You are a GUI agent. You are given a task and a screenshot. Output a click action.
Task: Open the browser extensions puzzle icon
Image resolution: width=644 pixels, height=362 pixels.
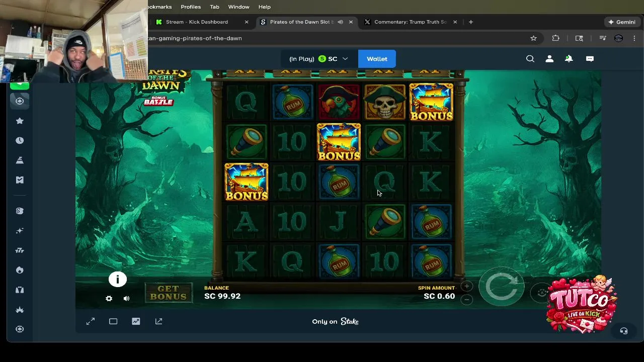pyautogui.click(x=555, y=38)
